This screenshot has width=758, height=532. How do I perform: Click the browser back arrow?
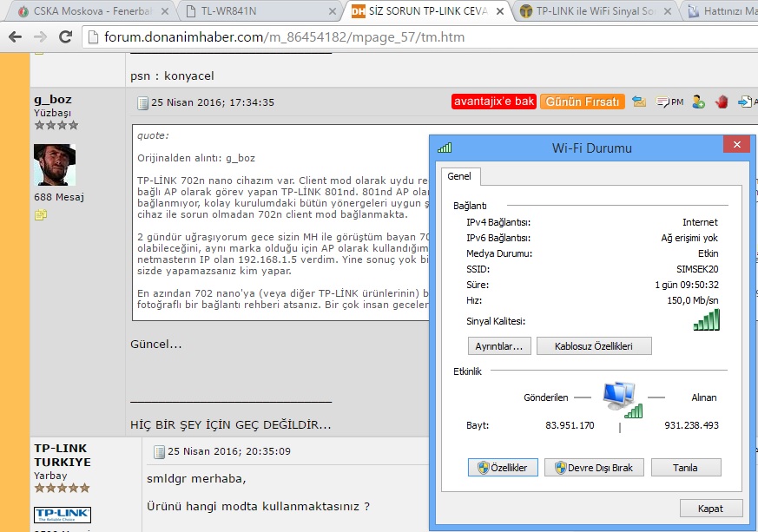pos(16,36)
